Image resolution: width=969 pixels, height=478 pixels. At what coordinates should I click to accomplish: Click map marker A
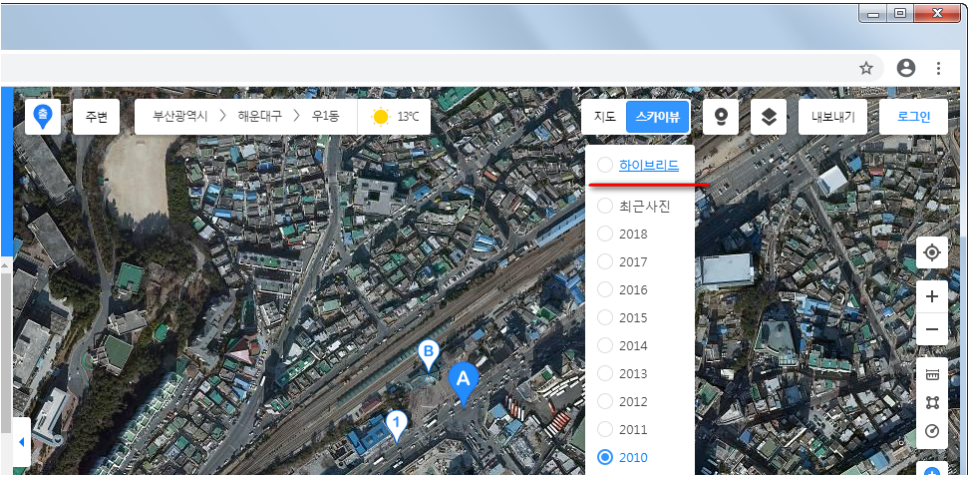click(x=463, y=384)
